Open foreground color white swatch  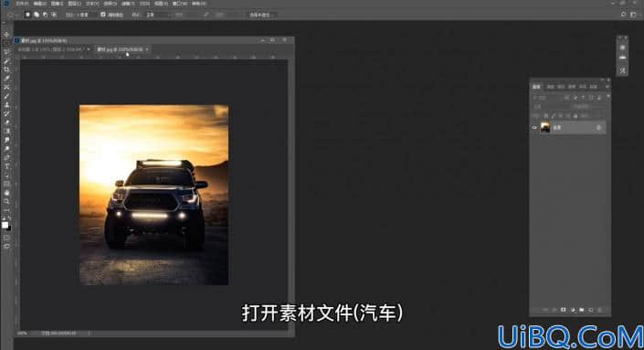click(5, 225)
